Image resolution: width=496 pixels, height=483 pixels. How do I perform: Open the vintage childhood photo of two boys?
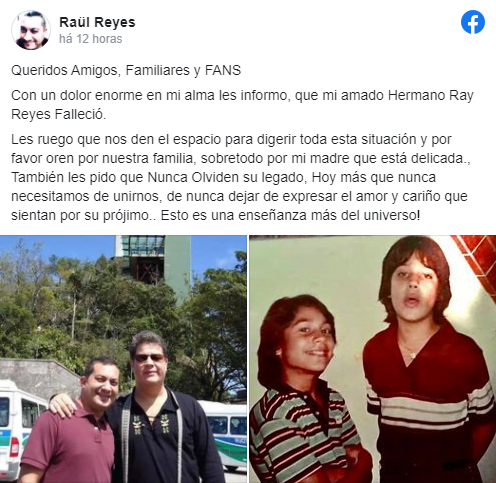pyautogui.click(x=373, y=359)
